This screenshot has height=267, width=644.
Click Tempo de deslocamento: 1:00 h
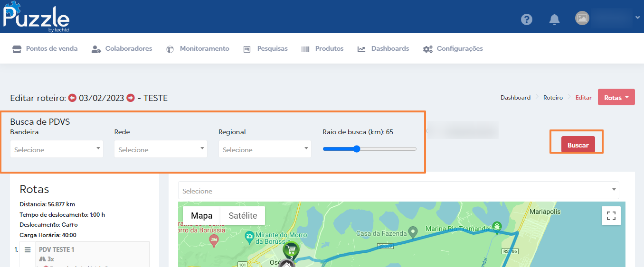(62, 214)
